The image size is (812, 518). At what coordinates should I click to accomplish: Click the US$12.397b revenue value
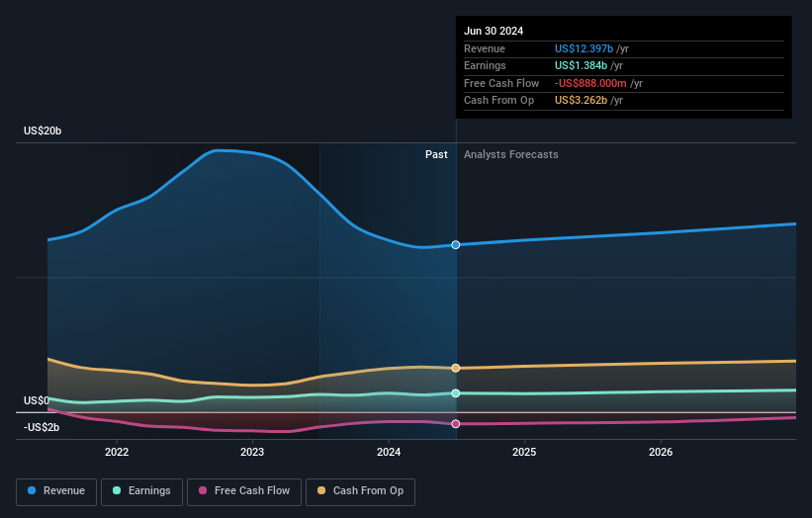point(584,48)
